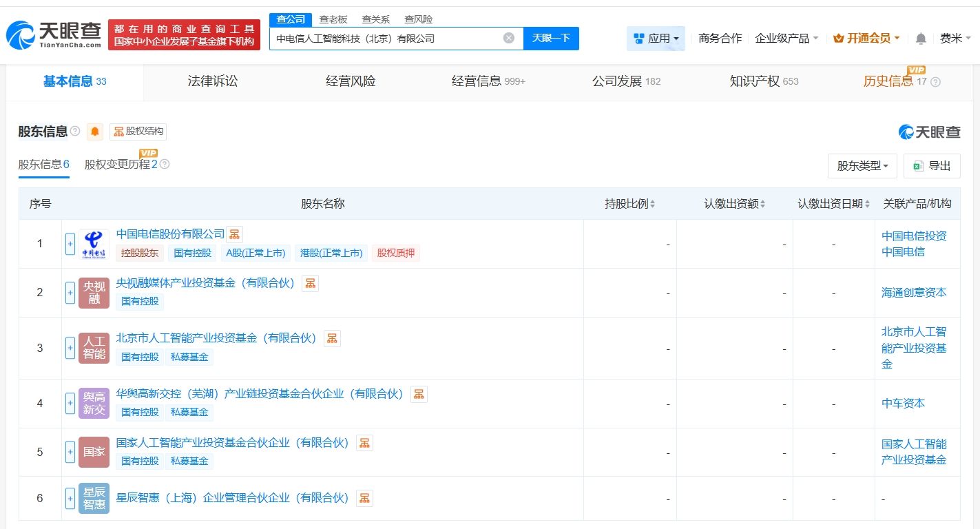Click help icon beside 股东信息 heading
This screenshot has height=529, width=980.
click(75, 132)
